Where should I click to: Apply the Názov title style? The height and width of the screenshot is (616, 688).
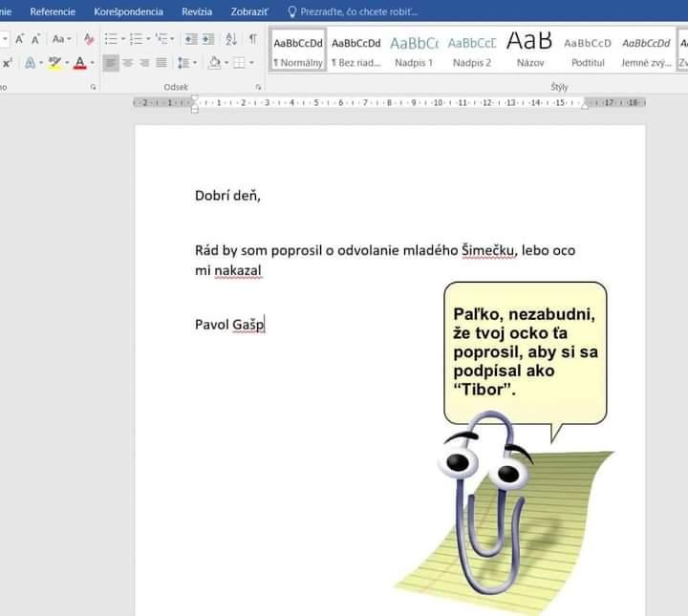tap(529, 50)
